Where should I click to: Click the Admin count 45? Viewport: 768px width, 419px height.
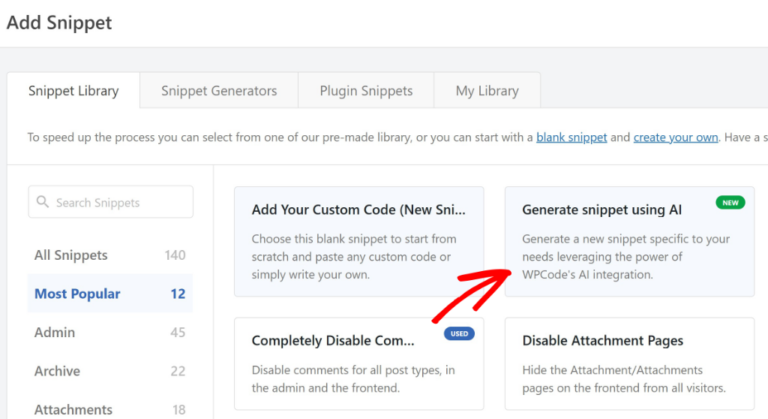point(178,332)
